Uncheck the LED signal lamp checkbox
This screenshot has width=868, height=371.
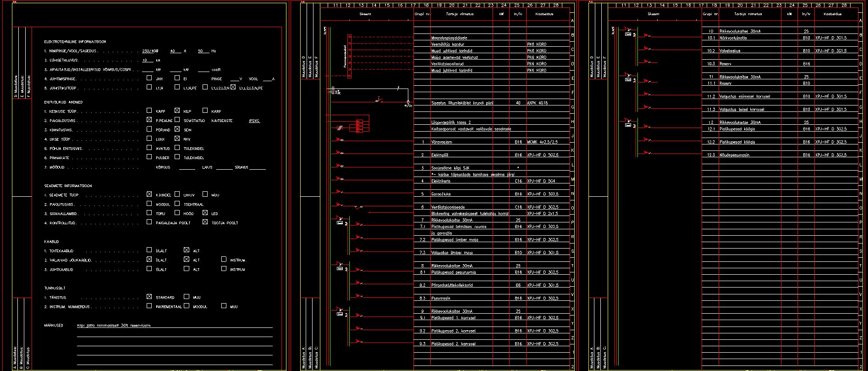(x=205, y=213)
